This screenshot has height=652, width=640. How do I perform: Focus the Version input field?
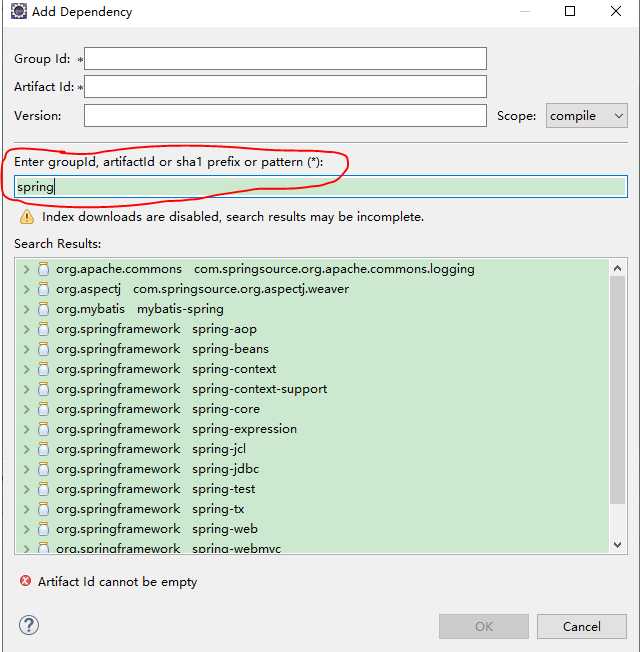(x=285, y=115)
